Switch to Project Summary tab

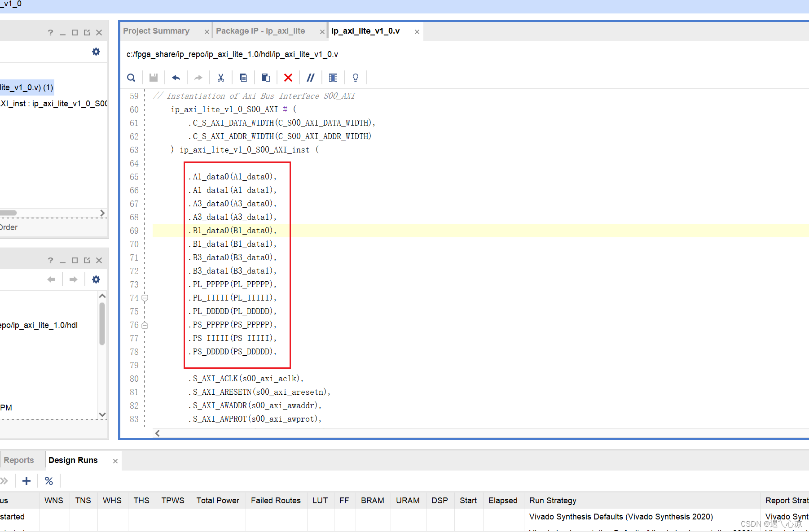[156, 31]
